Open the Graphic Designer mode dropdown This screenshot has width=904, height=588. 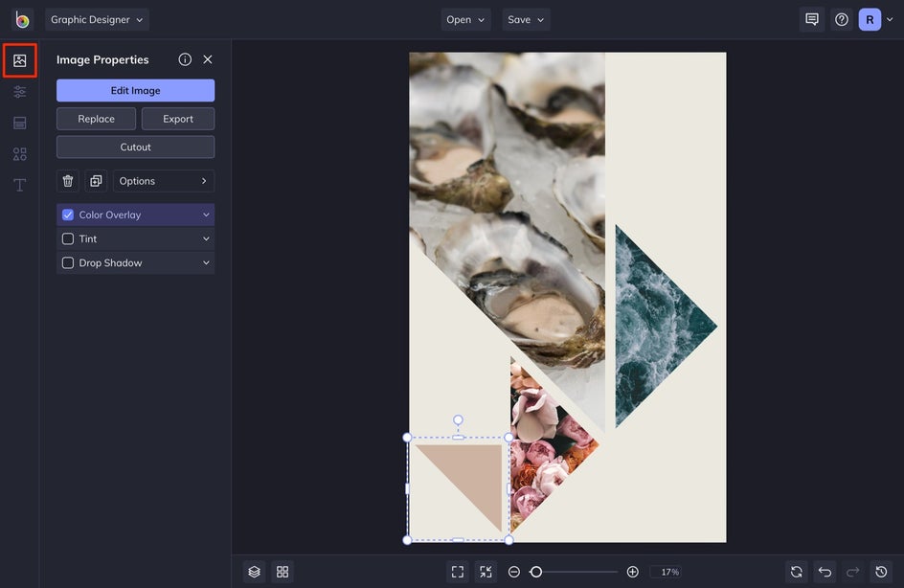pyautogui.click(x=97, y=19)
